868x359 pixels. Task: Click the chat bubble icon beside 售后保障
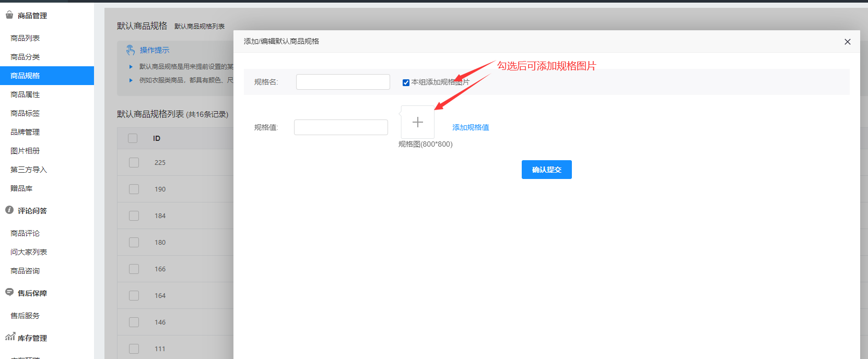click(9, 292)
